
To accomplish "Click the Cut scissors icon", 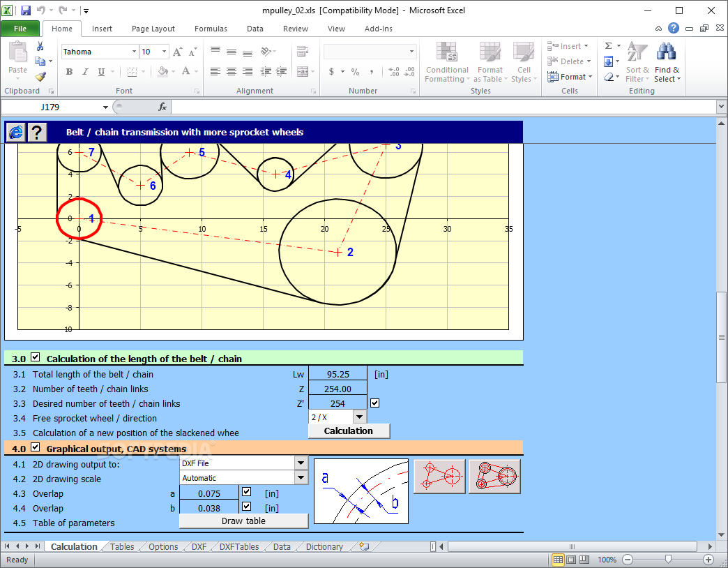I will pyautogui.click(x=40, y=46).
